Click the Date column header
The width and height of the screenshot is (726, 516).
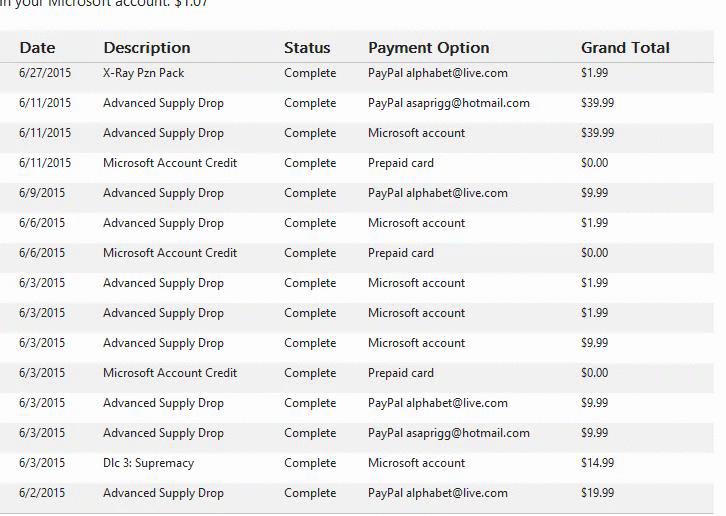[37, 48]
